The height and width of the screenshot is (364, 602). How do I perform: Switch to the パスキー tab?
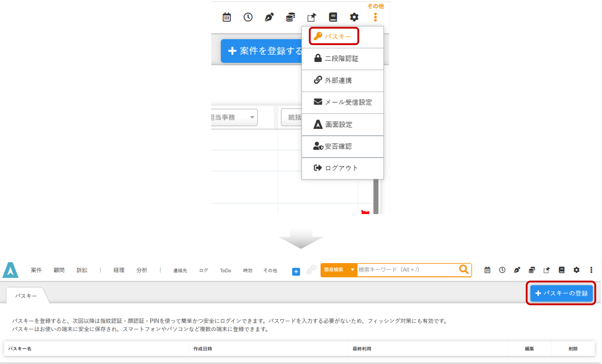[26, 296]
